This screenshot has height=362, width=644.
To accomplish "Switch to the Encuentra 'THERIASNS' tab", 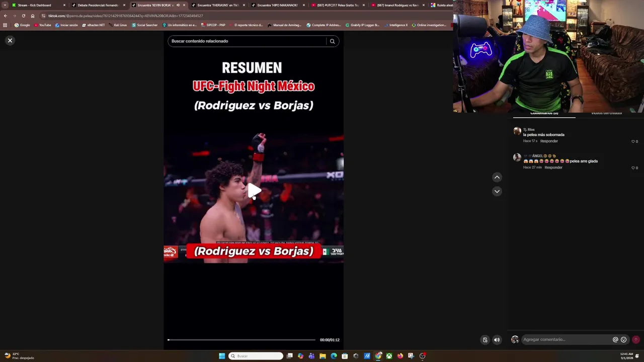I will coord(218,5).
